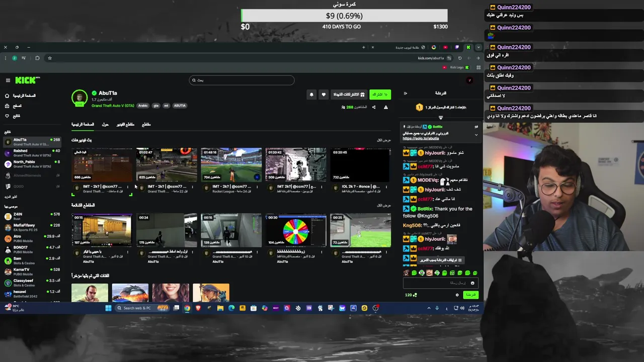Hide the pinned message with eye-slash icon
Image resolution: width=644 pixels, height=362 pixels.
click(476, 127)
